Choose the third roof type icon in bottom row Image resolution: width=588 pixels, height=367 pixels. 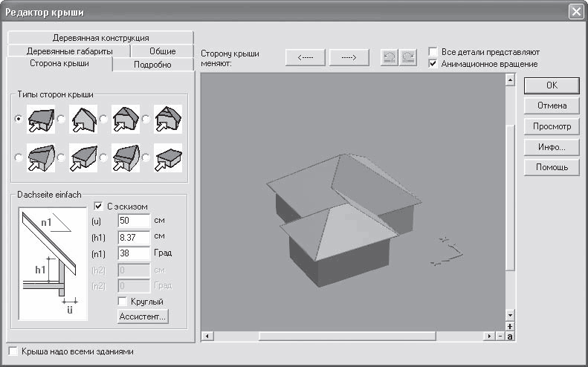[126, 157]
